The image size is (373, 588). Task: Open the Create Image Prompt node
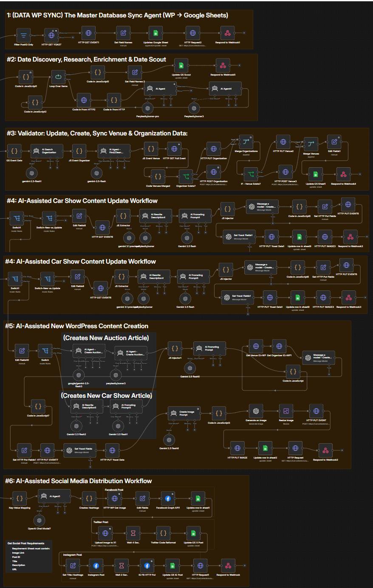coord(184,413)
